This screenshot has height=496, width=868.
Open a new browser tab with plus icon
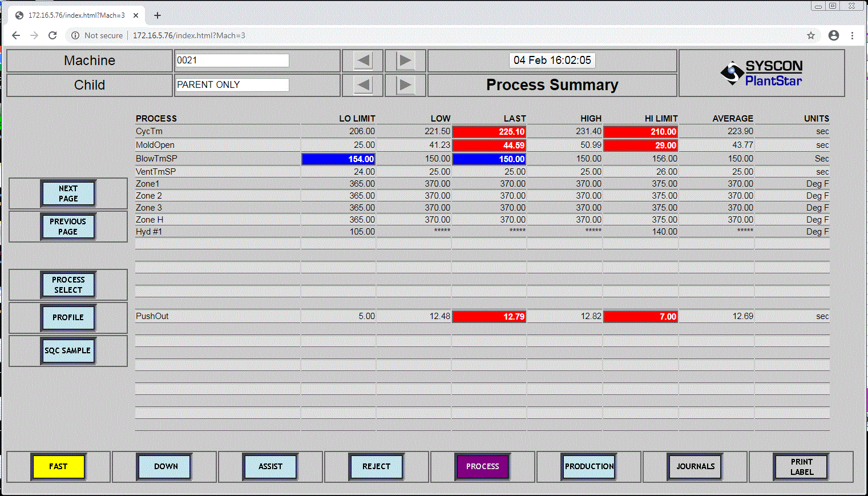(x=158, y=15)
